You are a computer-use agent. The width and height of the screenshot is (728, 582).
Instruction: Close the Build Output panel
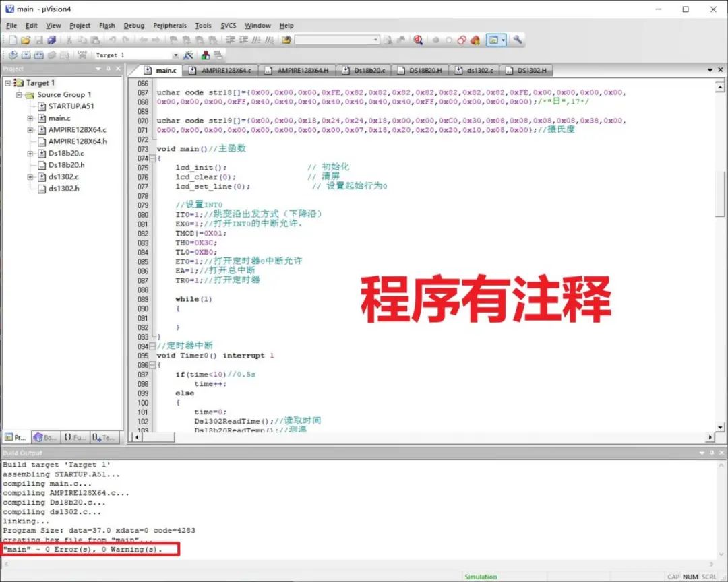(x=721, y=453)
